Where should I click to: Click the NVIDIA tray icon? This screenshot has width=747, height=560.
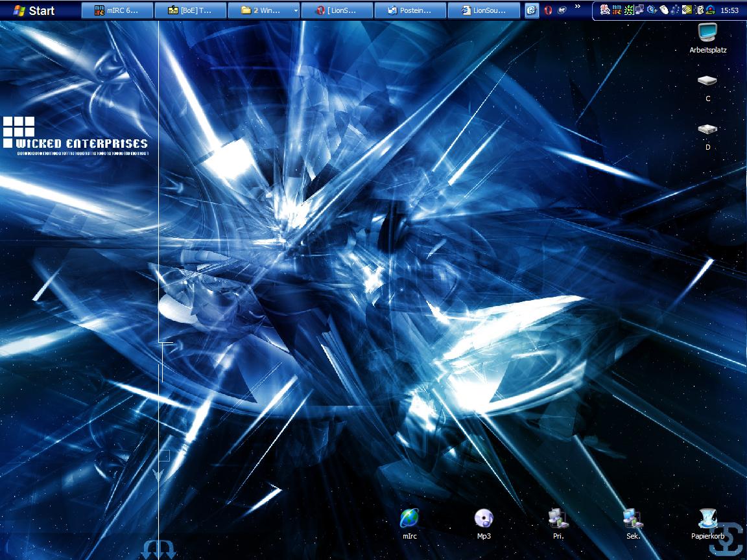click(x=687, y=10)
